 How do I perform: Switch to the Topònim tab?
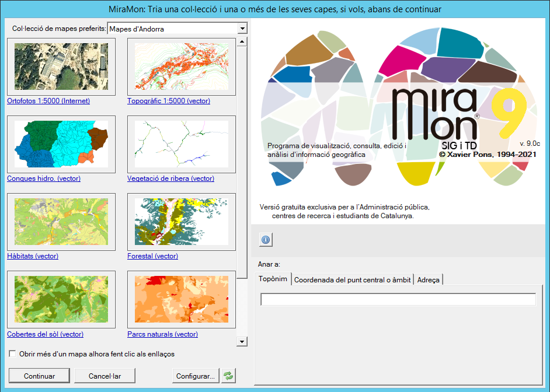(x=273, y=279)
